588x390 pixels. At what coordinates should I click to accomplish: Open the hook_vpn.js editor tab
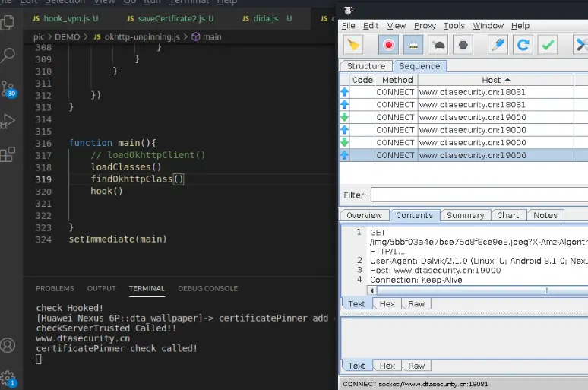coord(65,18)
